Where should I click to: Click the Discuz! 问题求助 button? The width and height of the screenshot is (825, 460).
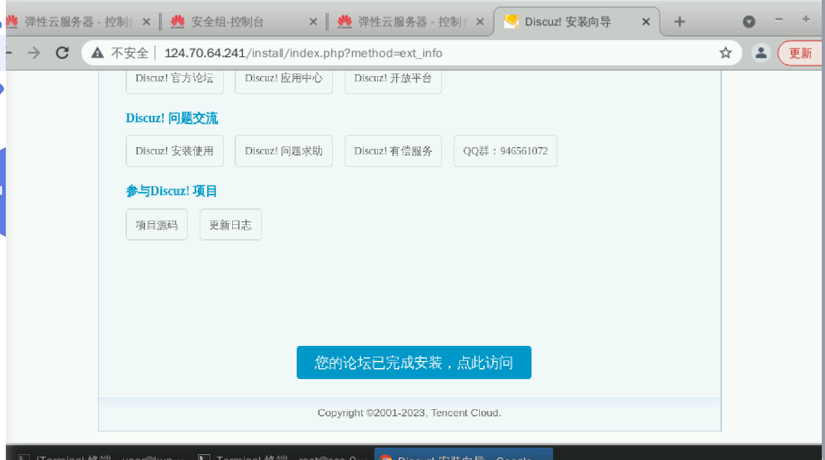click(284, 151)
